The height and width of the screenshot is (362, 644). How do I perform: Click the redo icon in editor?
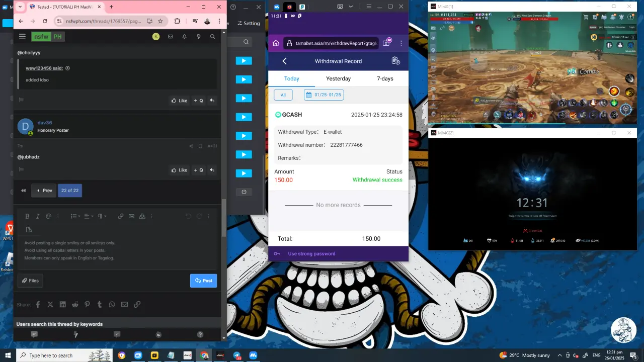[x=199, y=216]
